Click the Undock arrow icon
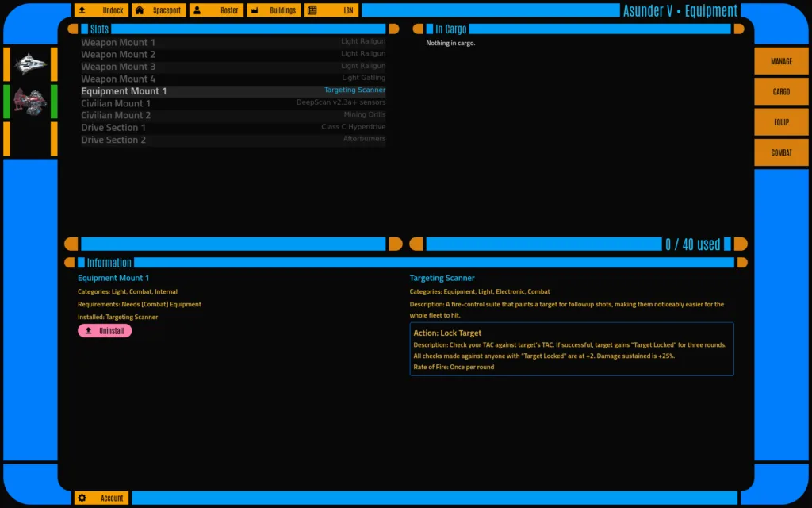Image resolution: width=812 pixels, height=508 pixels. (x=82, y=10)
